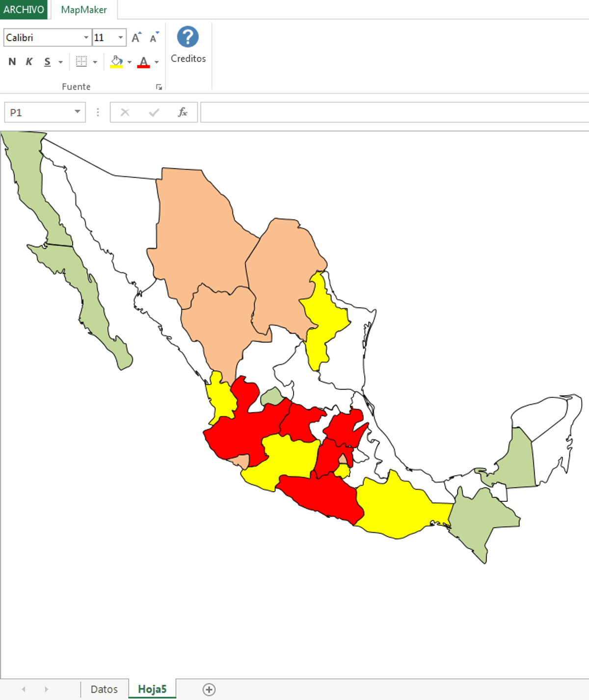Open the ARCHIVO menu

tap(24, 10)
